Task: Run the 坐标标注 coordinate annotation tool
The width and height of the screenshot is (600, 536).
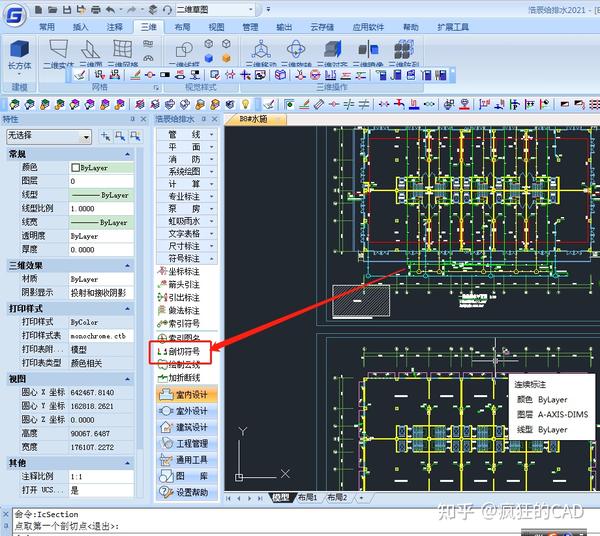Action: pyautogui.click(x=179, y=271)
